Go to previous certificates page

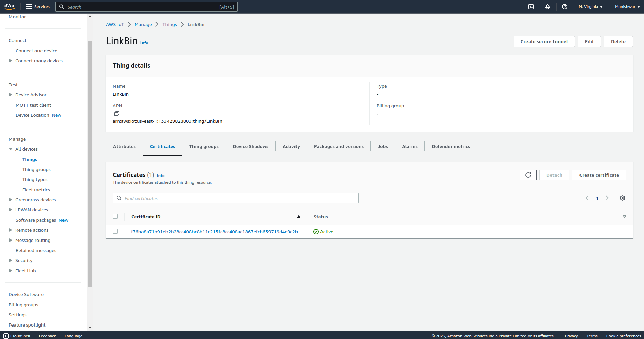pyautogui.click(x=587, y=198)
